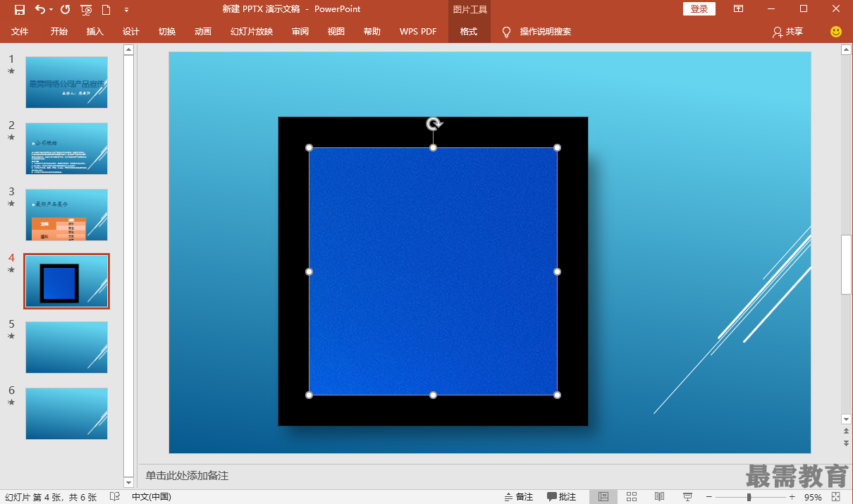Click 中文(中国) language indicator

pyautogui.click(x=151, y=497)
